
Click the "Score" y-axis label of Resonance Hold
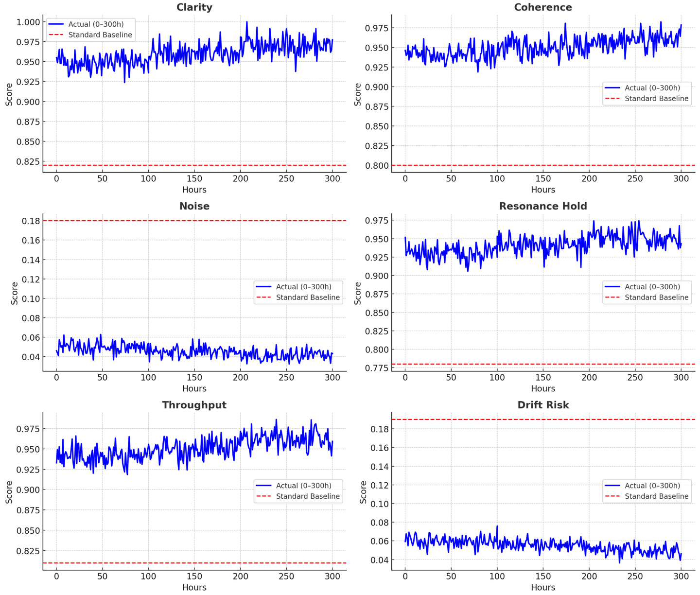358,293
